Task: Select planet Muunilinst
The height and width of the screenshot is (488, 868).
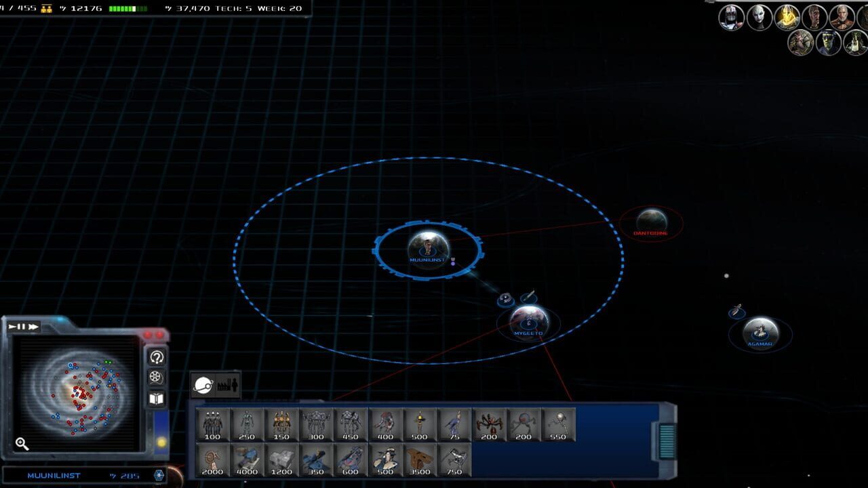Action: 428,249
